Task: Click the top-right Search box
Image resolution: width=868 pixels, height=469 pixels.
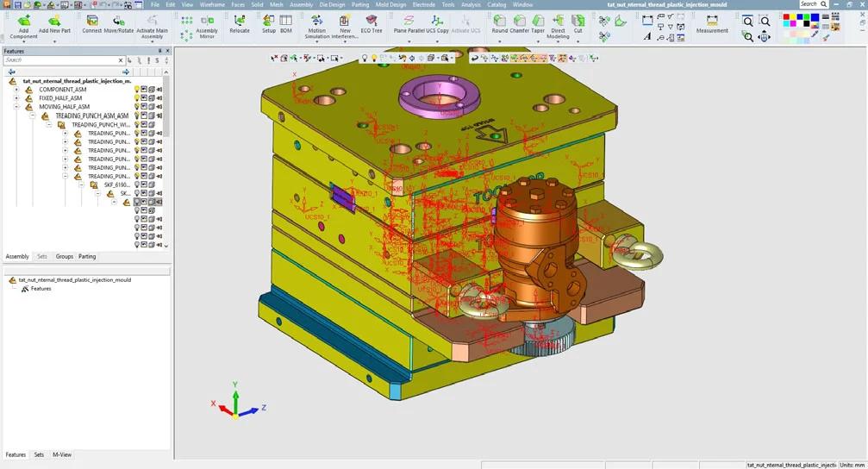Action: tap(813, 4)
